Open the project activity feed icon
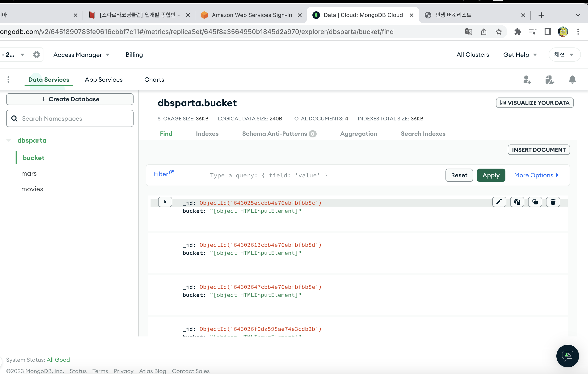The height and width of the screenshot is (374, 588). (550, 80)
